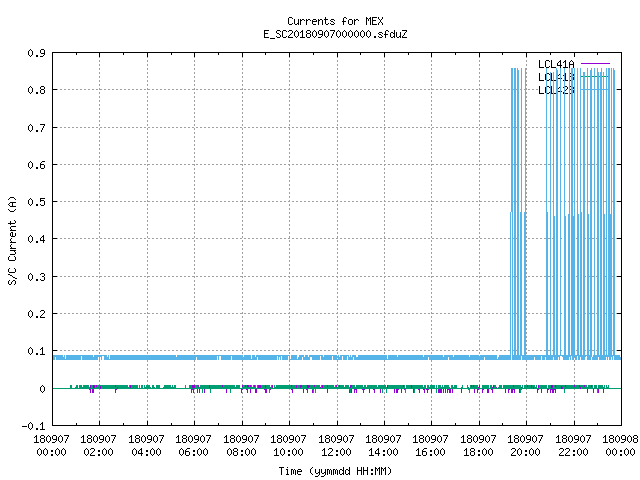Select the LCL41A legend entry
This screenshot has height=480, width=640.
click(x=556, y=64)
